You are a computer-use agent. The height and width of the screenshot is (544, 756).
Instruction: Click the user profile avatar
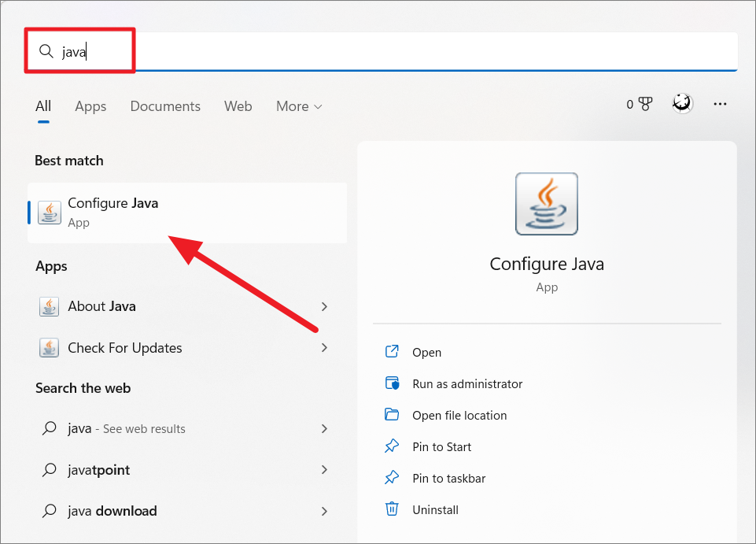point(682,103)
